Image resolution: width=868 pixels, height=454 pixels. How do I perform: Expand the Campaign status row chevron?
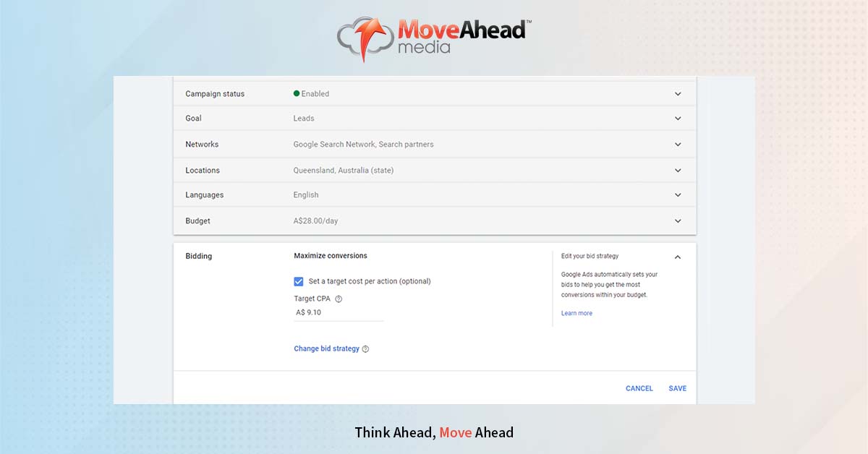tap(678, 94)
